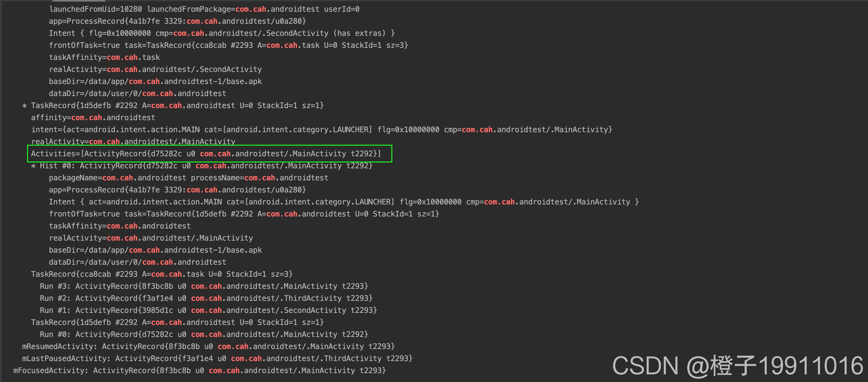The height and width of the screenshot is (382, 868).
Task: Select the "(has extras)" text
Action: [x=359, y=33]
